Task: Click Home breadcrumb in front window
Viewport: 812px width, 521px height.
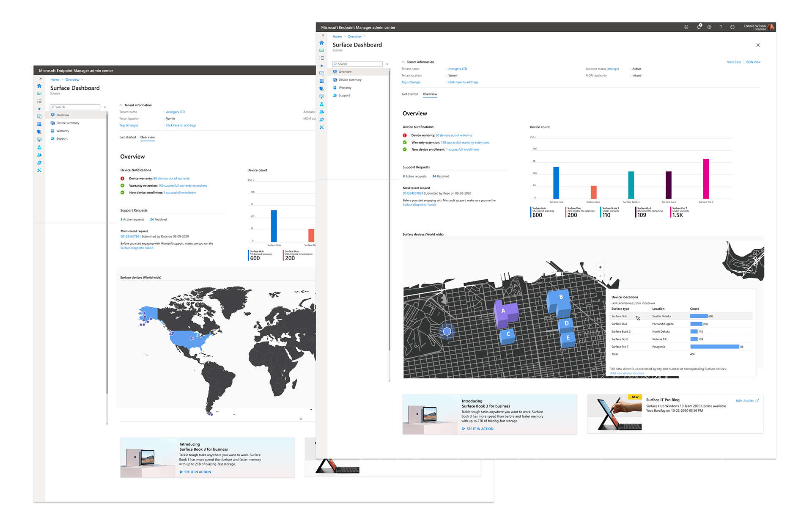Action: pos(337,36)
